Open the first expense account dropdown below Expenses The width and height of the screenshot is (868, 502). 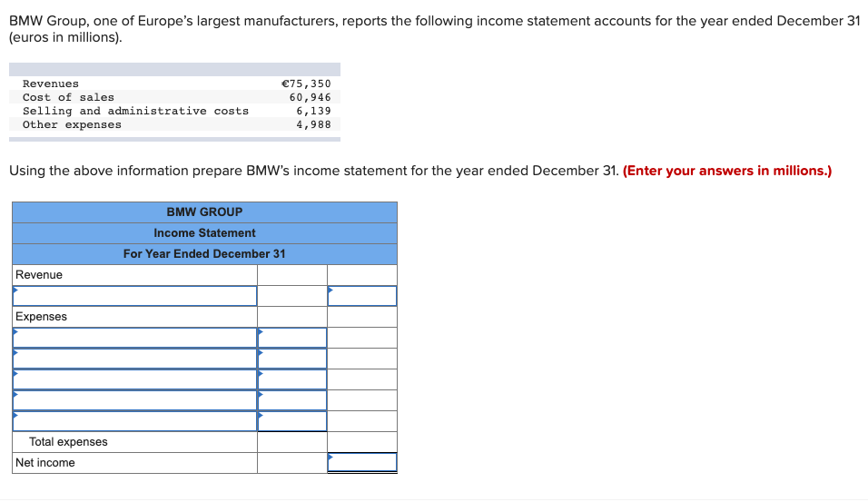(134, 338)
